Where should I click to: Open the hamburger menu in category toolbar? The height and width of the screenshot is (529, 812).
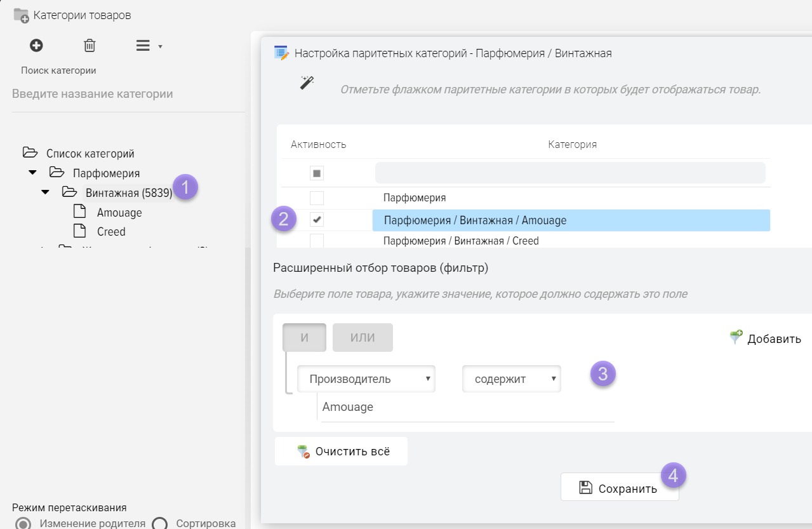144,46
